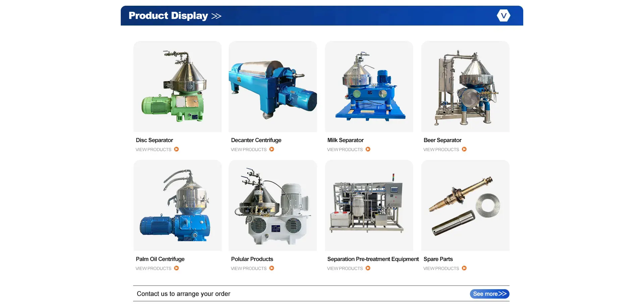Click the Polular Products title
Viewport: 644px width, 307px height.
click(252, 259)
